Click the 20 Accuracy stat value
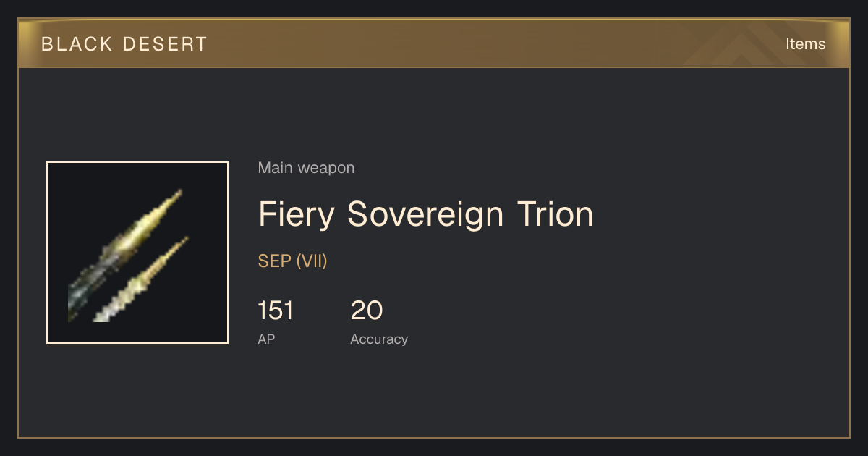868x456 pixels. pyautogui.click(x=367, y=311)
